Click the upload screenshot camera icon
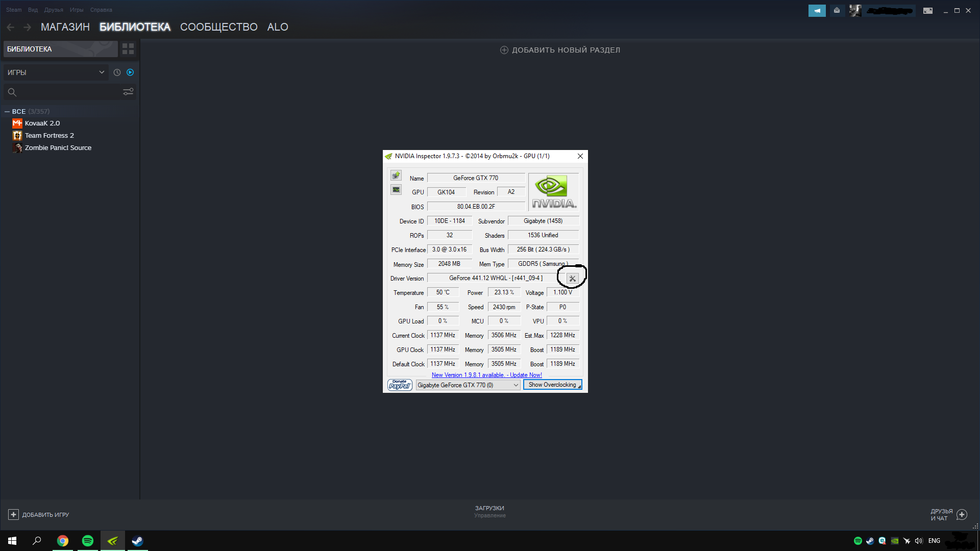Image resolution: width=980 pixels, height=551 pixels. pyautogui.click(x=396, y=176)
